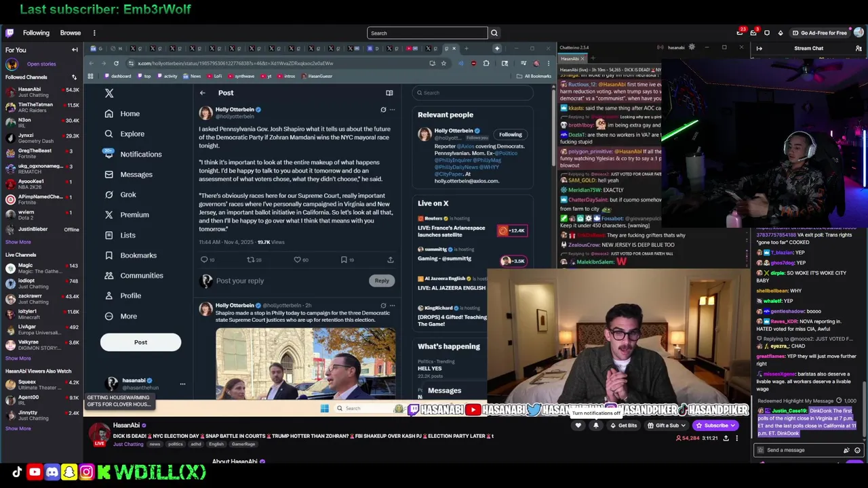Open stream more options three dots
Screen dimensions: 868x488
737,439
